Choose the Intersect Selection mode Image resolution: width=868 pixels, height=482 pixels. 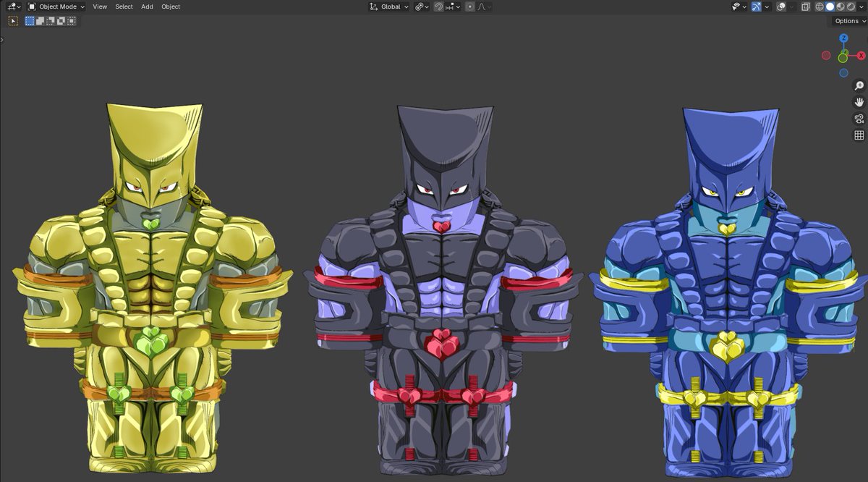(72, 21)
